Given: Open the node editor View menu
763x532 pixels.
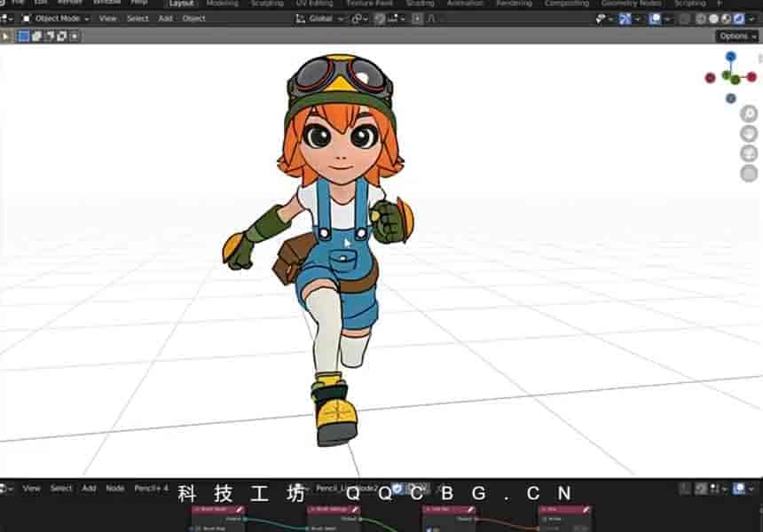Looking at the screenshot, I should (32, 488).
